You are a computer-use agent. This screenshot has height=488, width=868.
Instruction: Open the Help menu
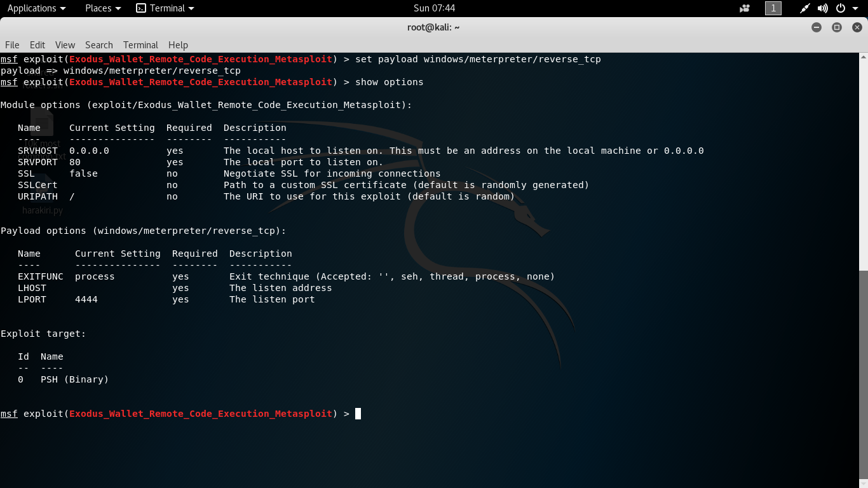(x=178, y=45)
